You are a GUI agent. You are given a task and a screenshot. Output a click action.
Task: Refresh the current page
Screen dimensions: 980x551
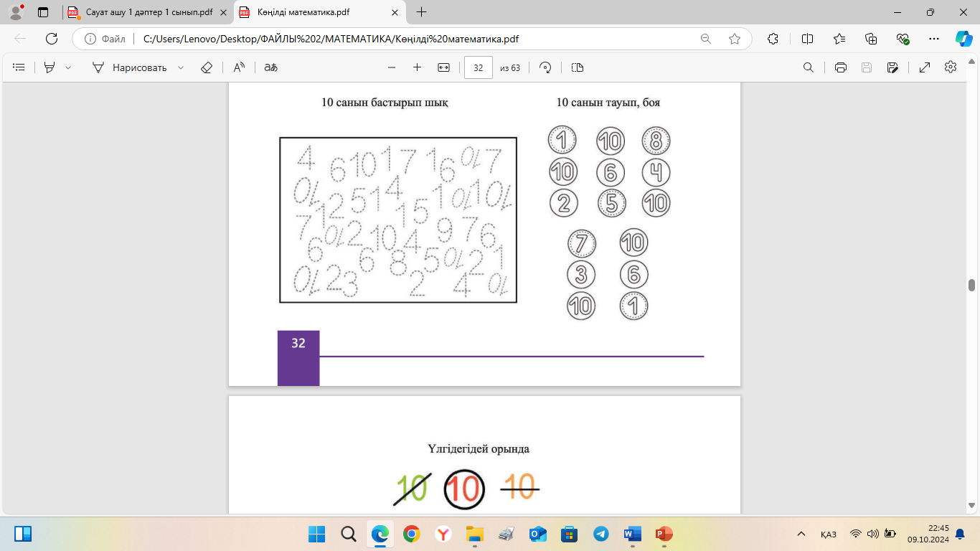[x=52, y=39]
